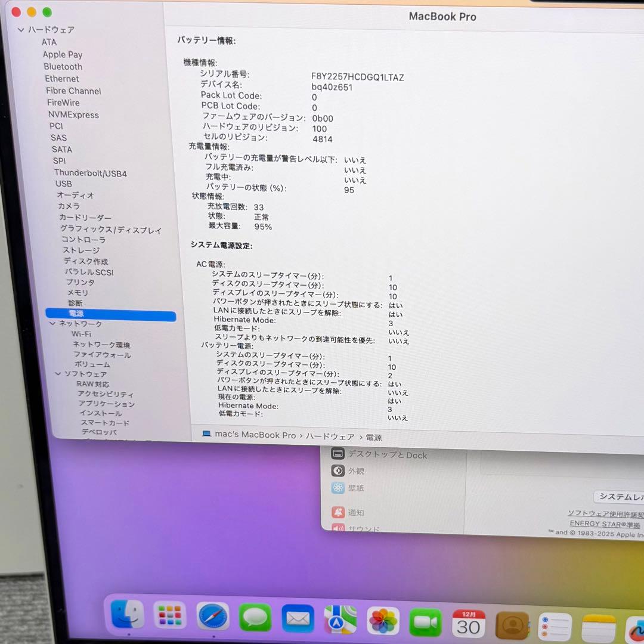Click デスクトップとDock icon in System Settings
Image resolution: width=644 pixels, height=644 pixels.
click(338, 453)
